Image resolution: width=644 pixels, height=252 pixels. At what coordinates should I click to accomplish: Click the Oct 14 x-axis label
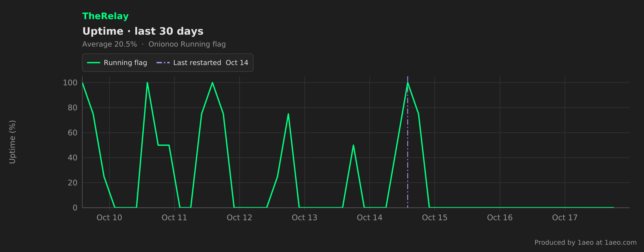pos(370,218)
